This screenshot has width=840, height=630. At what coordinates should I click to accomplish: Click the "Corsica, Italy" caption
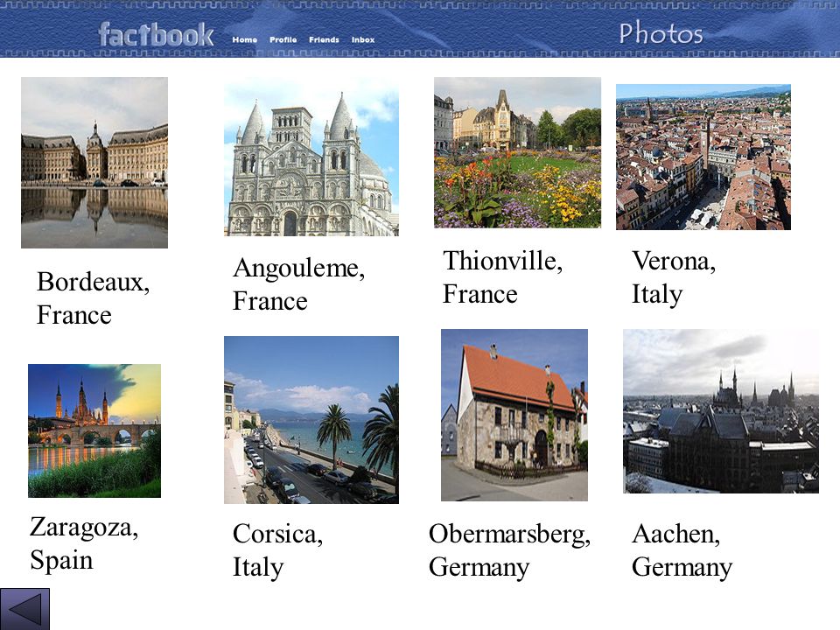(277, 550)
